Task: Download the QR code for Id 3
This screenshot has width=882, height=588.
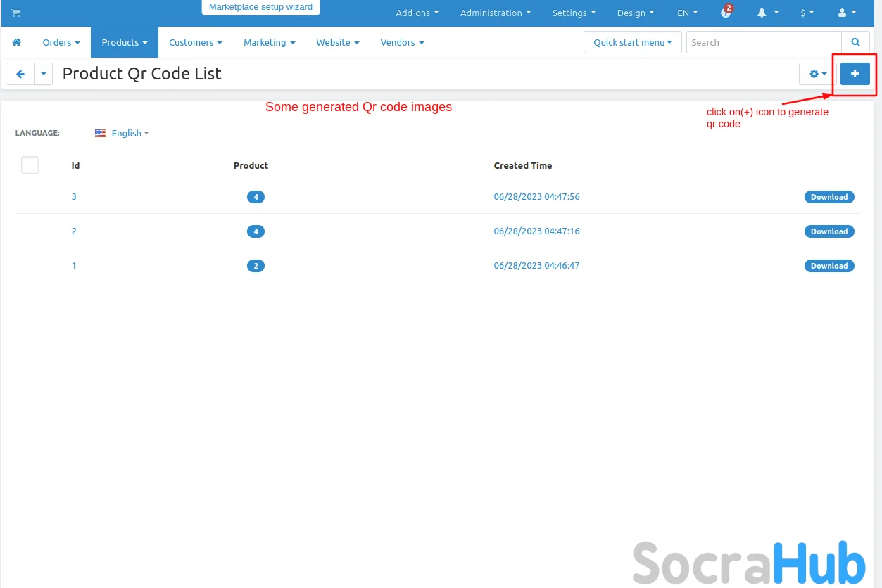Action: click(829, 197)
